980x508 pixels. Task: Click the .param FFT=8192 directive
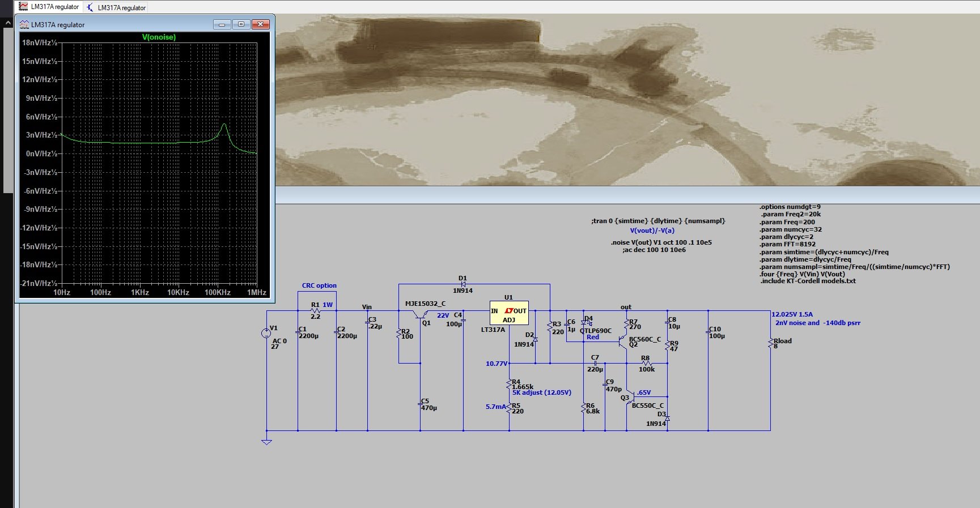(x=788, y=244)
